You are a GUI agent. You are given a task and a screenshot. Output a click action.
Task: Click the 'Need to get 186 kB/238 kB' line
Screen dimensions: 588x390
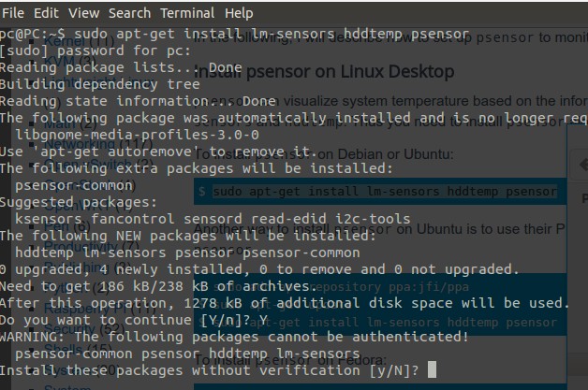pos(169,286)
